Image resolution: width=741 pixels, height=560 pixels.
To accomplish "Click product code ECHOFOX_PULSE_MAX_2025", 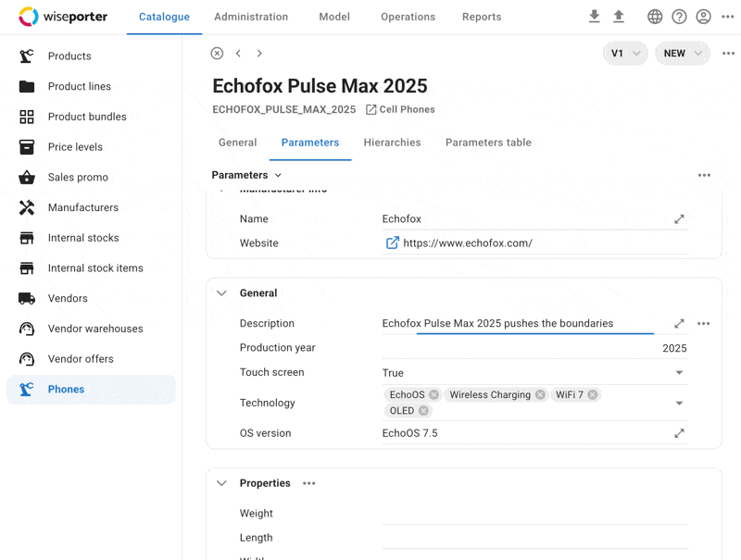I will tap(284, 109).
